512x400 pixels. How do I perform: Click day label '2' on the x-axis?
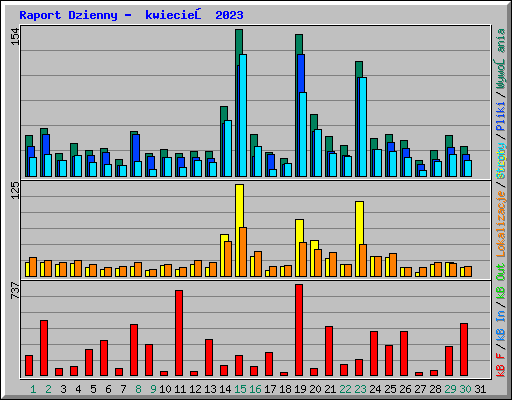pos(48,389)
